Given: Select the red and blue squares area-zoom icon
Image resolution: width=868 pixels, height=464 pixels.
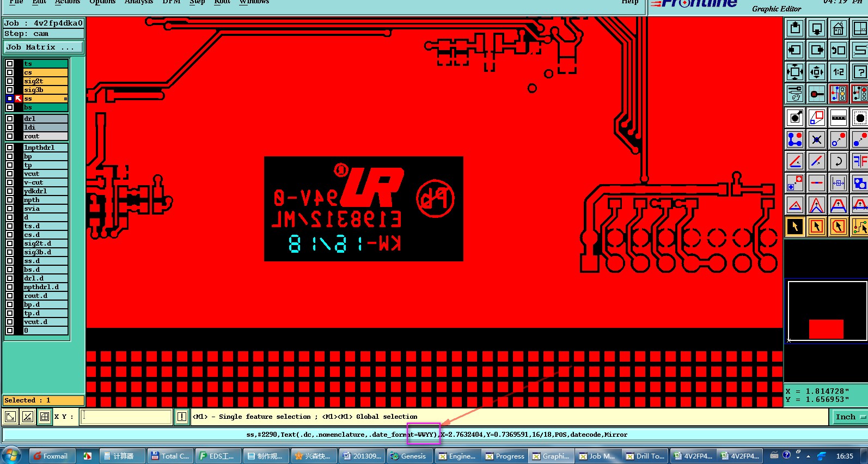Looking at the screenshot, I should pos(817,118).
